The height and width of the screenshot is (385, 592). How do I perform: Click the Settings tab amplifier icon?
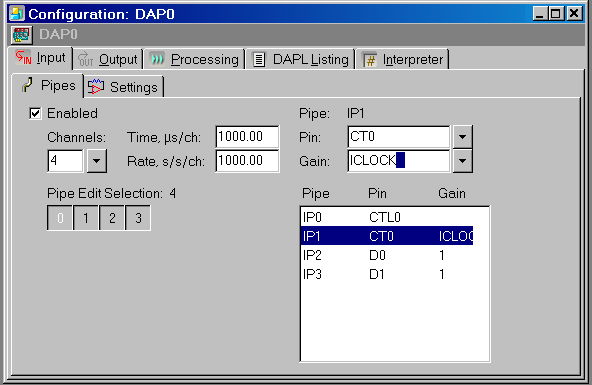point(96,87)
